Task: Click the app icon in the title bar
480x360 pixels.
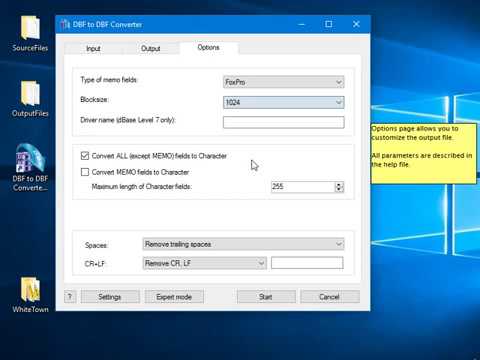Action: pos(65,24)
